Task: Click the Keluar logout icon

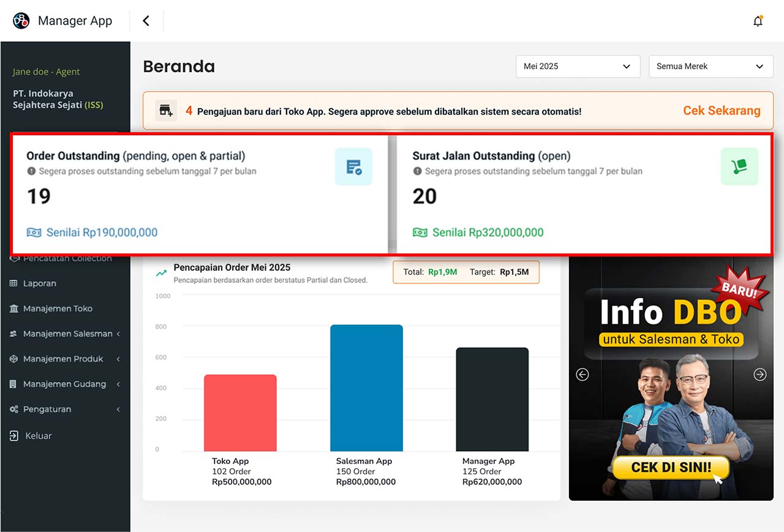Action: (14, 436)
